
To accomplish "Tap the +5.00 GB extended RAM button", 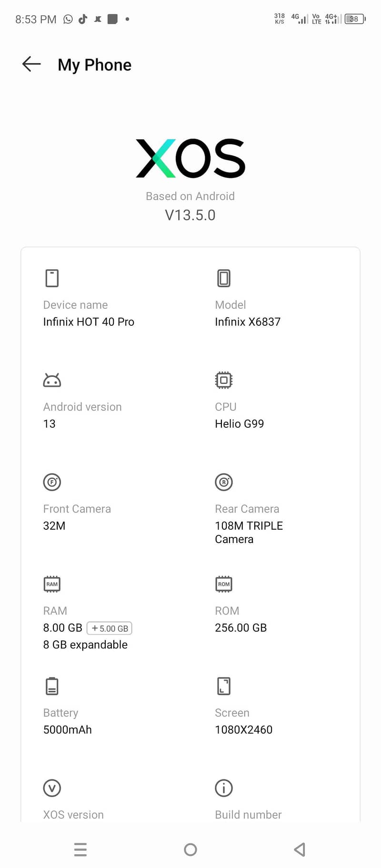I will [x=110, y=628].
